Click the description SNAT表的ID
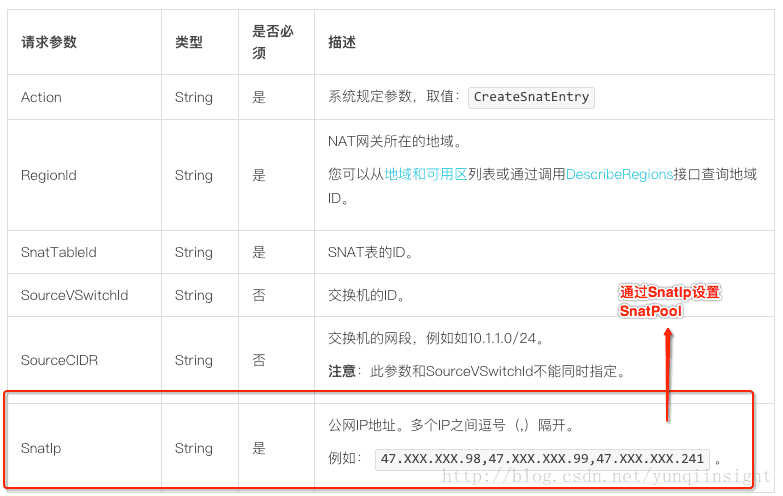The width and height of the screenshot is (783, 496). (x=371, y=252)
